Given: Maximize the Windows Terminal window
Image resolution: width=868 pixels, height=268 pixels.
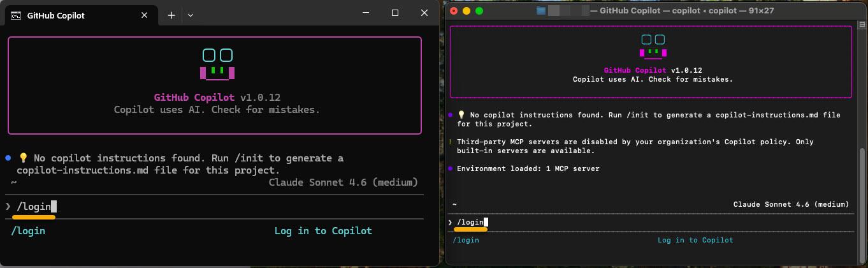Looking at the screenshot, I should (394, 13).
